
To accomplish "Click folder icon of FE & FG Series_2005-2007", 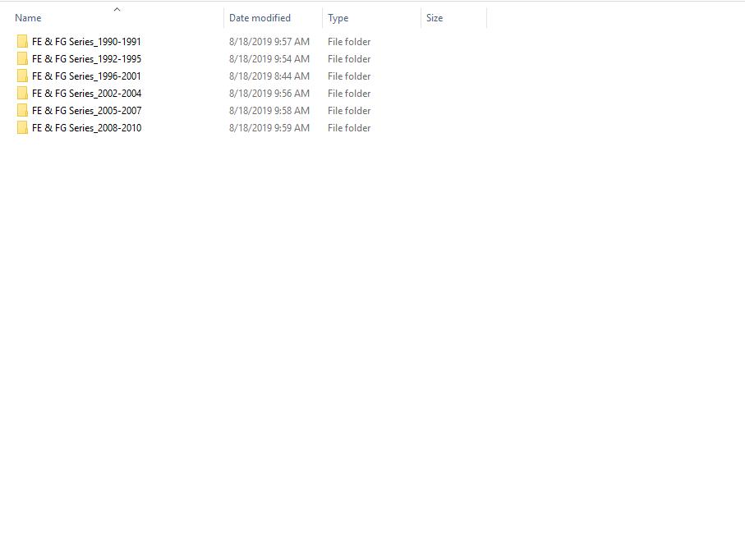I will tap(22, 111).
